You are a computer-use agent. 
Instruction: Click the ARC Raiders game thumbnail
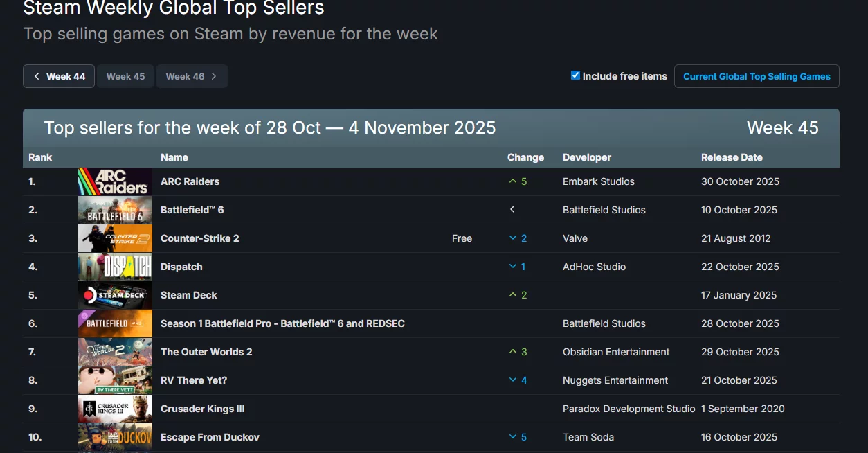tap(115, 181)
